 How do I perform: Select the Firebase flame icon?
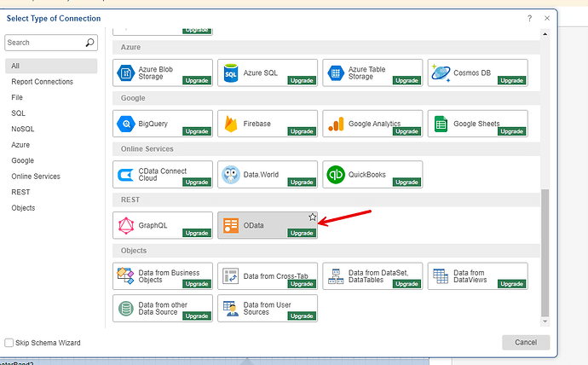(231, 124)
